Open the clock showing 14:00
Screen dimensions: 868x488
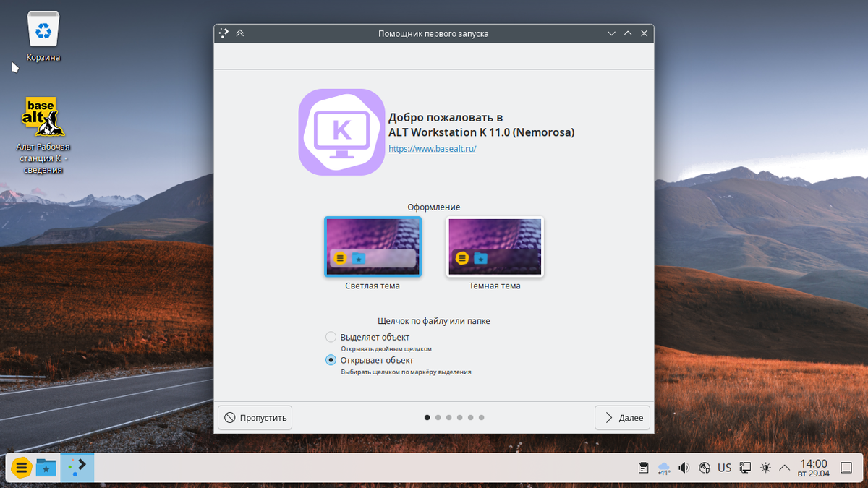[x=813, y=468]
